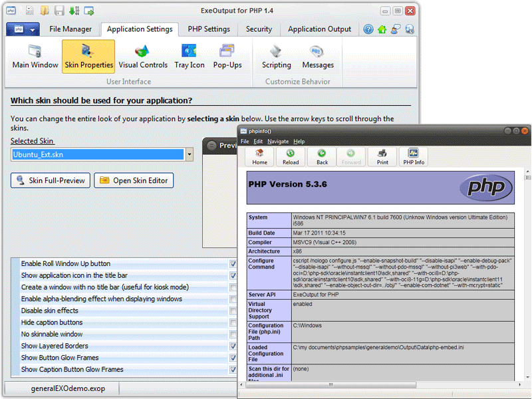The width and height of the screenshot is (532, 399).
Task: Expand the Selected Skin dropdown arrow
Action: pos(190,155)
